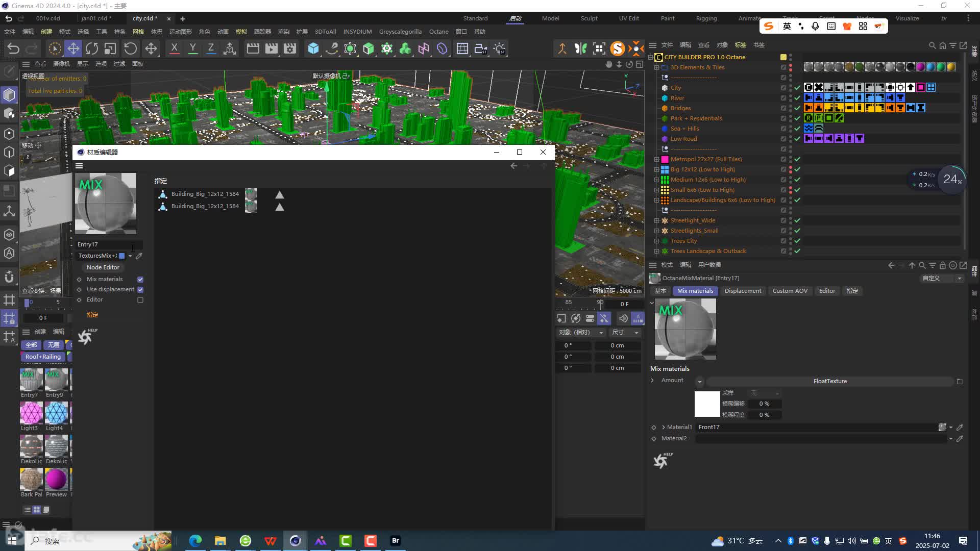The width and height of the screenshot is (980, 551).
Task: Click folder icon beside FloatTexture
Action: point(960,382)
